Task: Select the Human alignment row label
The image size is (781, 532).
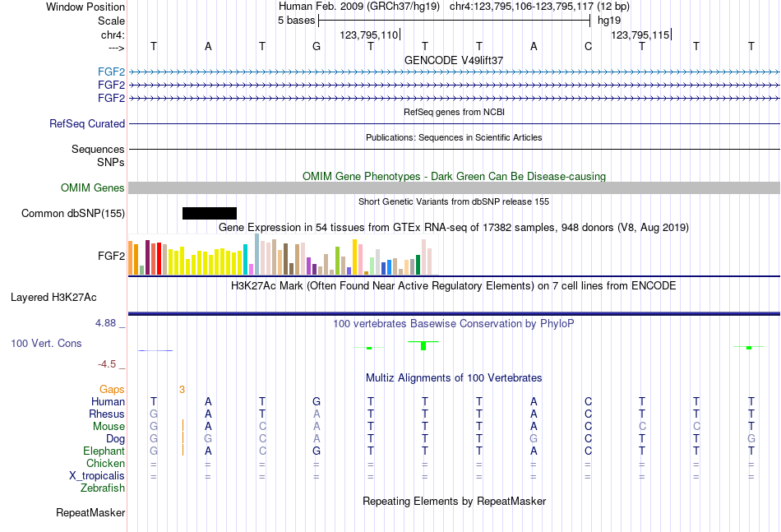Action: (x=108, y=401)
